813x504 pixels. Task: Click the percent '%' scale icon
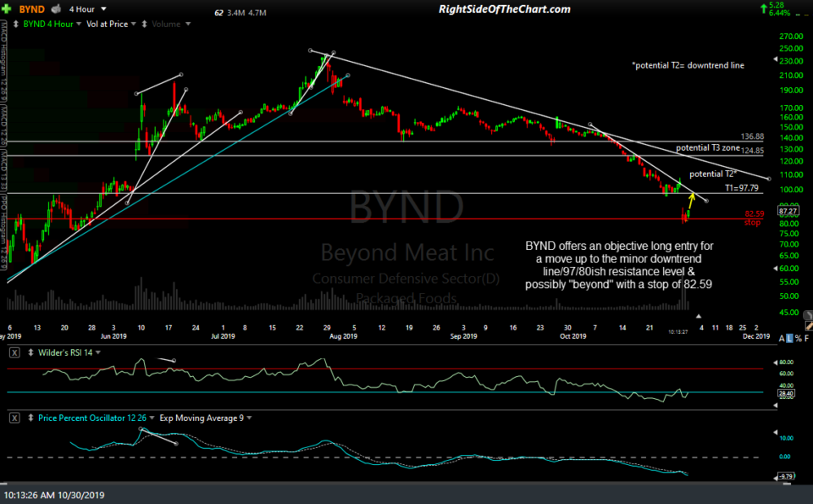[798, 338]
